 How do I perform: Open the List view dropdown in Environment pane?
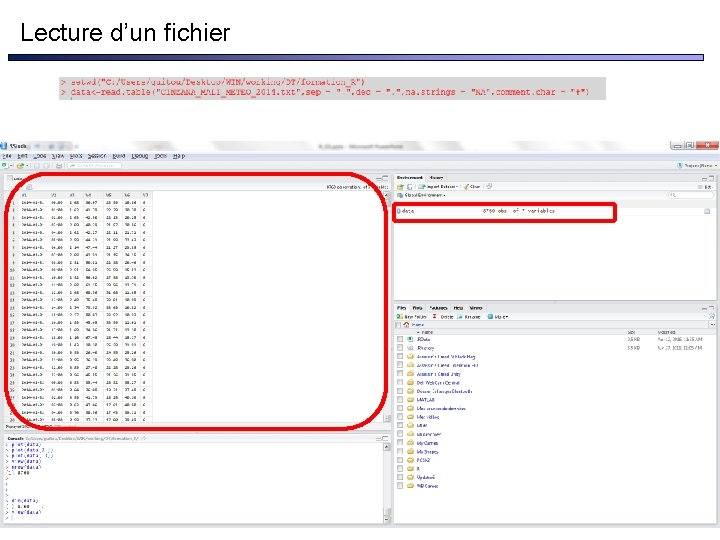[x=705, y=187]
